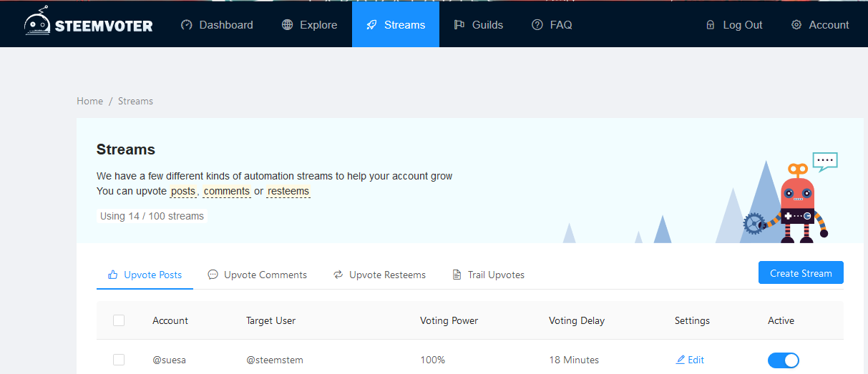Open the Dashboard menu item
The height and width of the screenshot is (374, 868).
pyautogui.click(x=217, y=25)
